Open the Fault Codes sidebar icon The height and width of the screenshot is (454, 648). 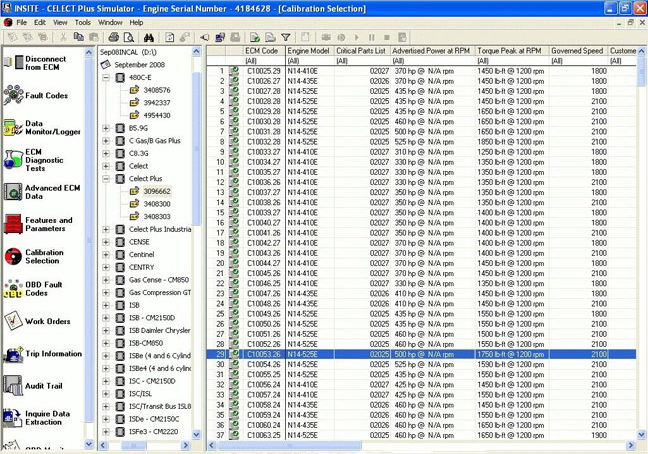13,95
